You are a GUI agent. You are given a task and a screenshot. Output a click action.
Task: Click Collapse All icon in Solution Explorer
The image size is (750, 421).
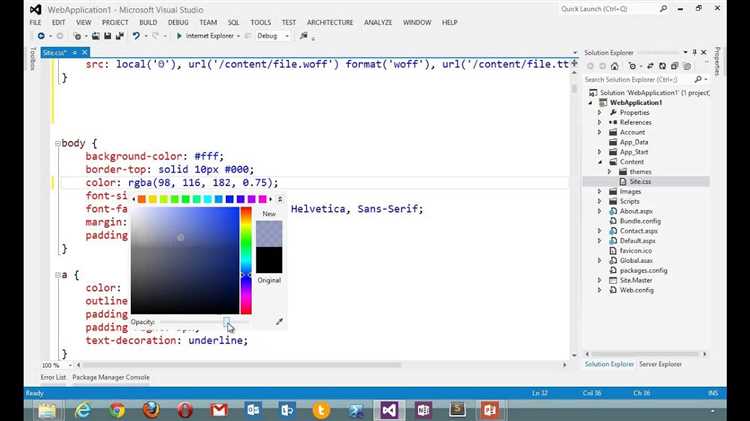click(x=674, y=66)
